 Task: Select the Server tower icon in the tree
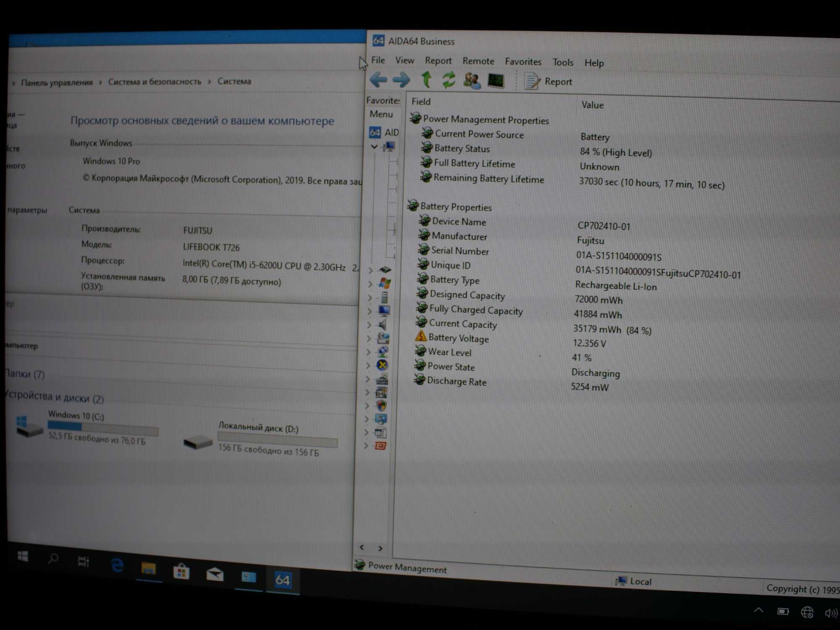coord(384,297)
